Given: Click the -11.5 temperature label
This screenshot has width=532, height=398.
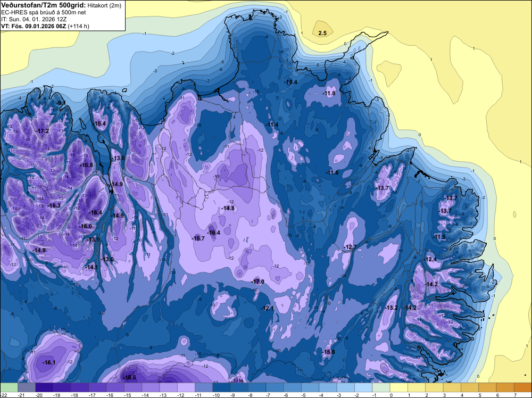Looking at the screenshot, I should point(439,237).
